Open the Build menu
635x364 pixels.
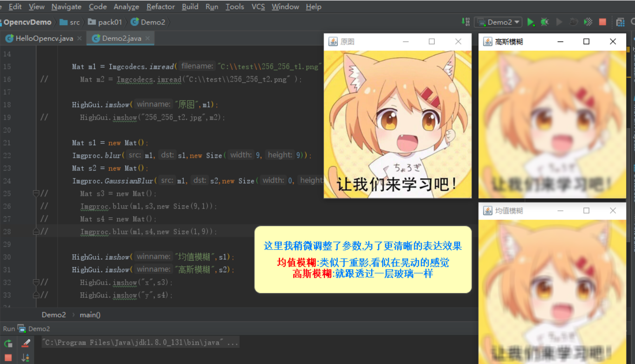tap(190, 6)
